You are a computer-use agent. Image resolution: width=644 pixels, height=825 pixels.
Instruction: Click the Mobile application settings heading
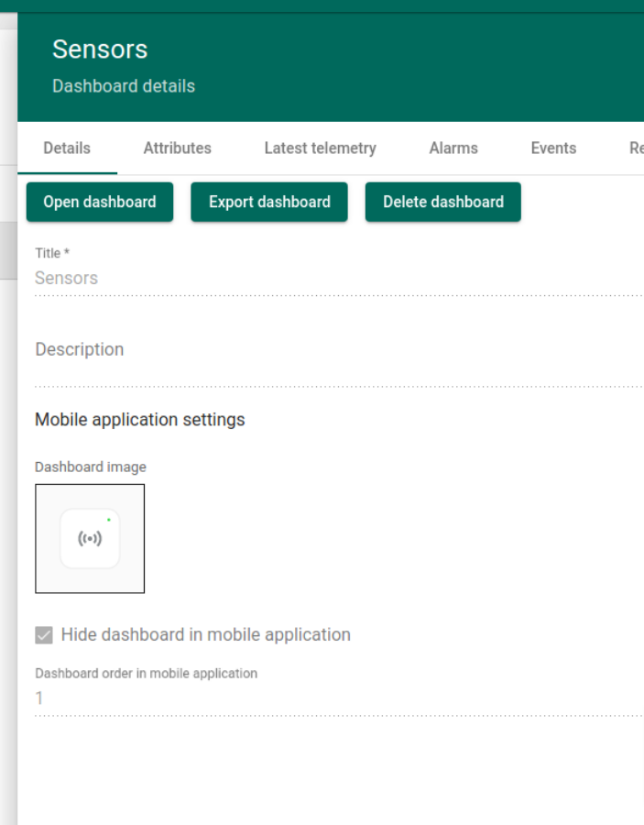(140, 420)
